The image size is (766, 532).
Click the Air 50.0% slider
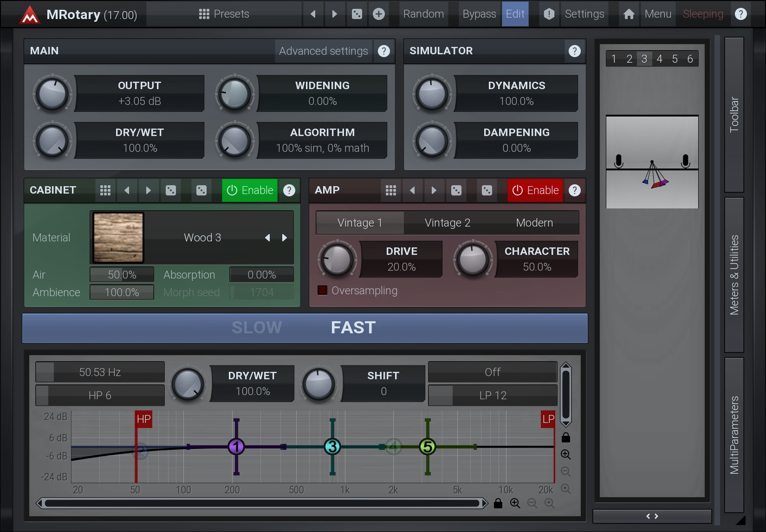[122, 275]
